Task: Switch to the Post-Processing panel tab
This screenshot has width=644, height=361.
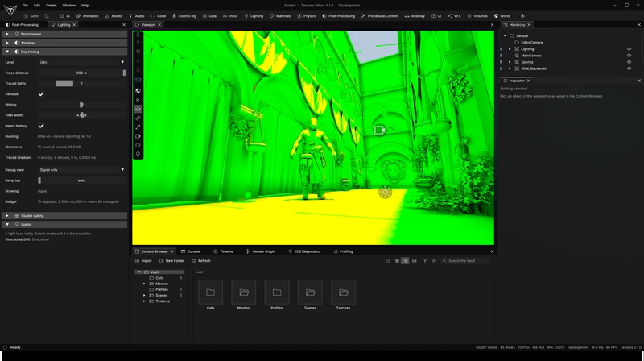Action: [x=23, y=25]
